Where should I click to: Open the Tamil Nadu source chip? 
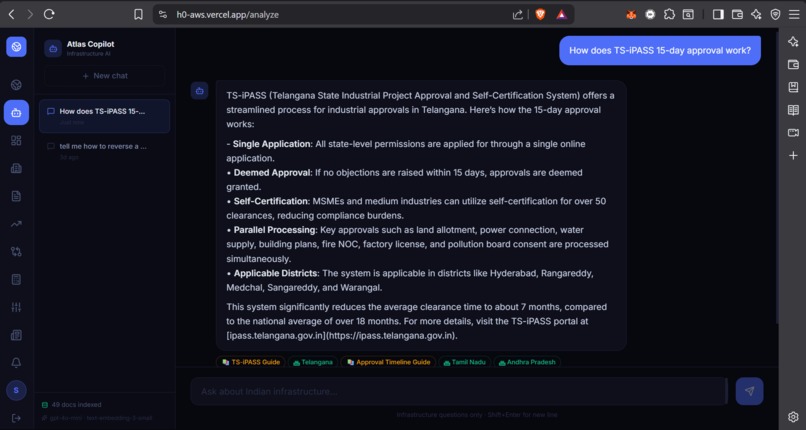pyautogui.click(x=464, y=362)
